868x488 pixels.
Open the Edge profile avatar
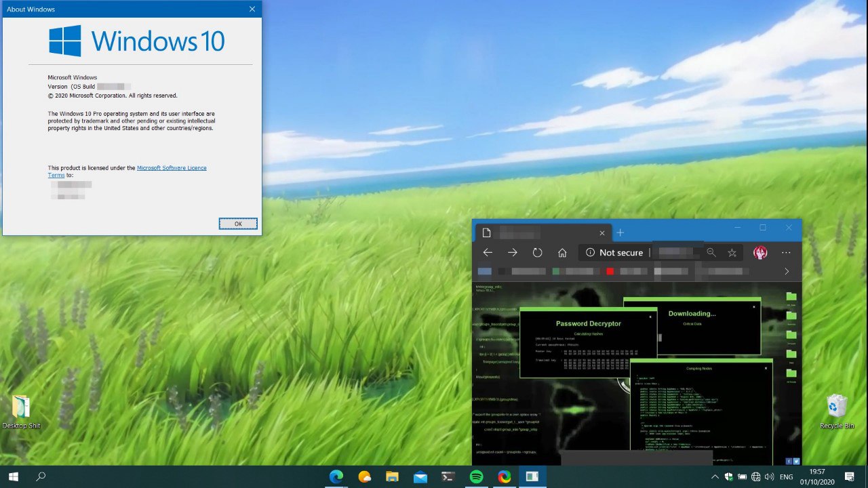760,252
